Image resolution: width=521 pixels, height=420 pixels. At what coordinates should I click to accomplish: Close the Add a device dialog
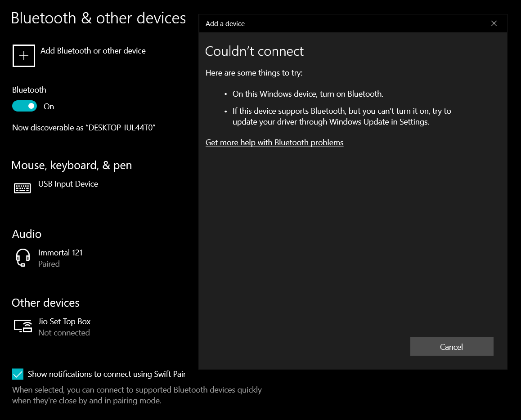[494, 23]
